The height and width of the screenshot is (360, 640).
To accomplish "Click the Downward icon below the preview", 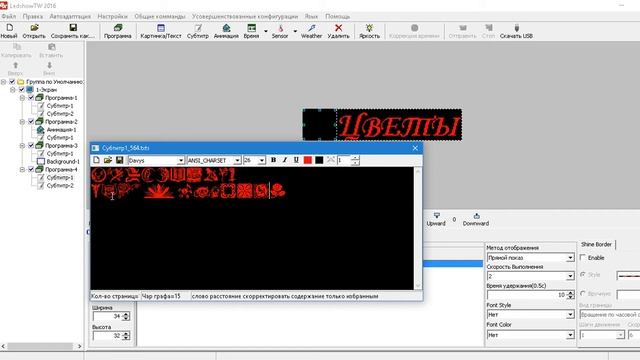I will pos(476,216).
